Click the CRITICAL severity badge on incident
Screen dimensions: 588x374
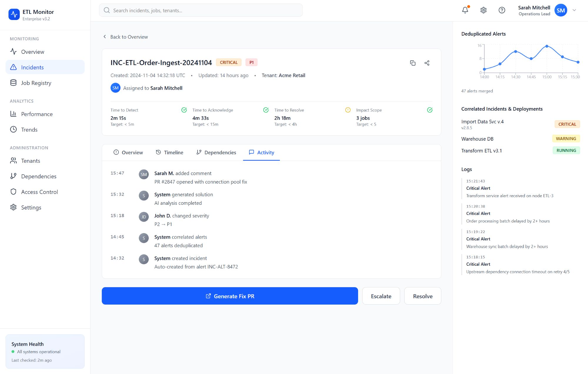pyautogui.click(x=228, y=62)
